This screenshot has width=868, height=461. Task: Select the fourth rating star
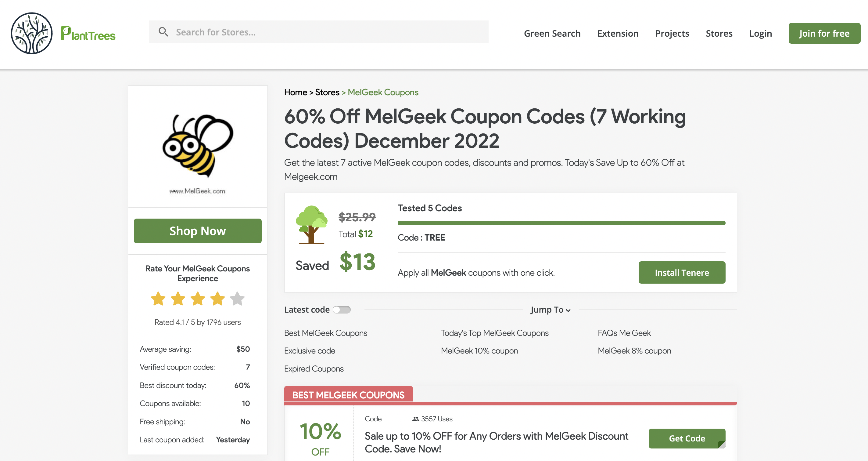(218, 299)
